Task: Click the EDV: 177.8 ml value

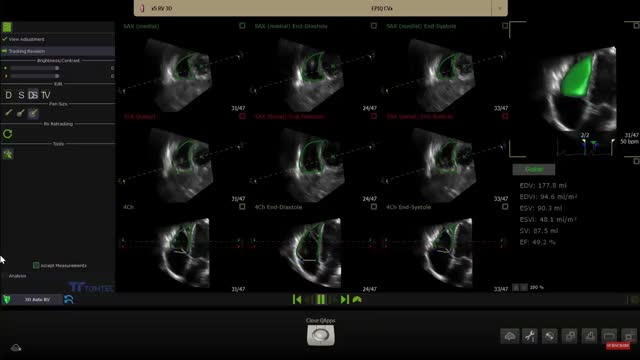Action: tap(543, 185)
